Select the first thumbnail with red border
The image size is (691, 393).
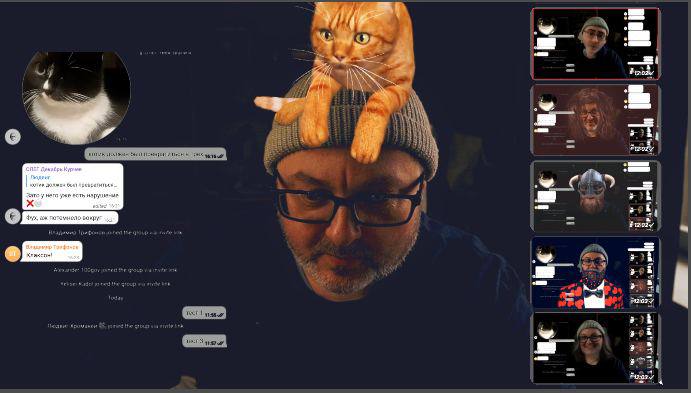(x=595, y=44)
